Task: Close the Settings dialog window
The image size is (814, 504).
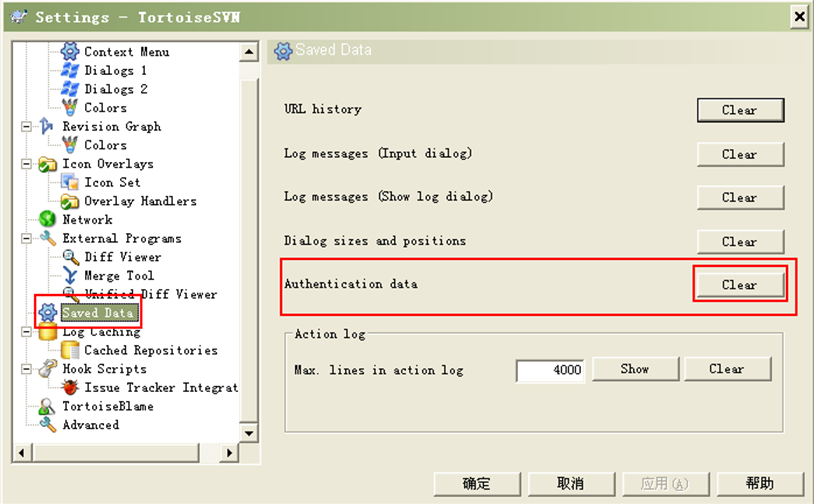Action: tap(799, 17)
